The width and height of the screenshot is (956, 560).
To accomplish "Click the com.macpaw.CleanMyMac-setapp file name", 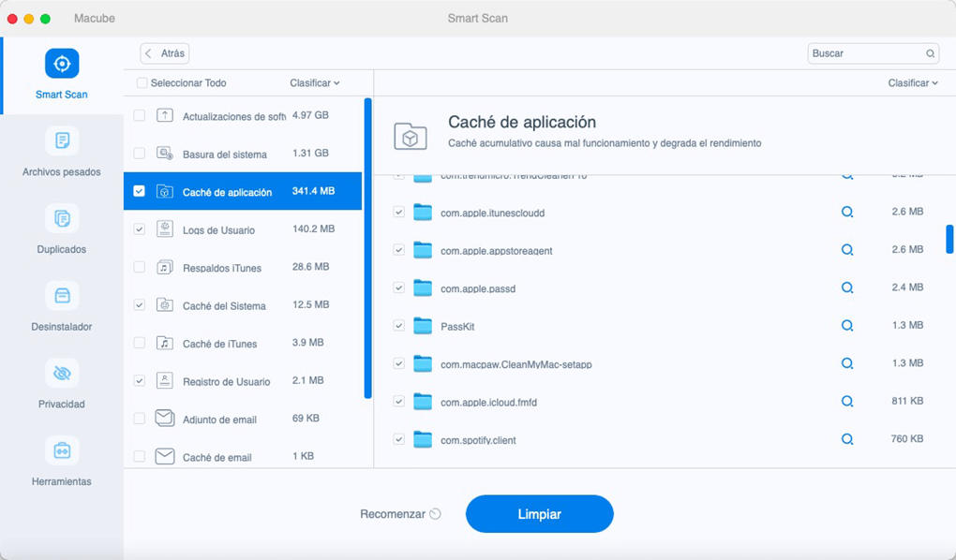I will point(515,364).
